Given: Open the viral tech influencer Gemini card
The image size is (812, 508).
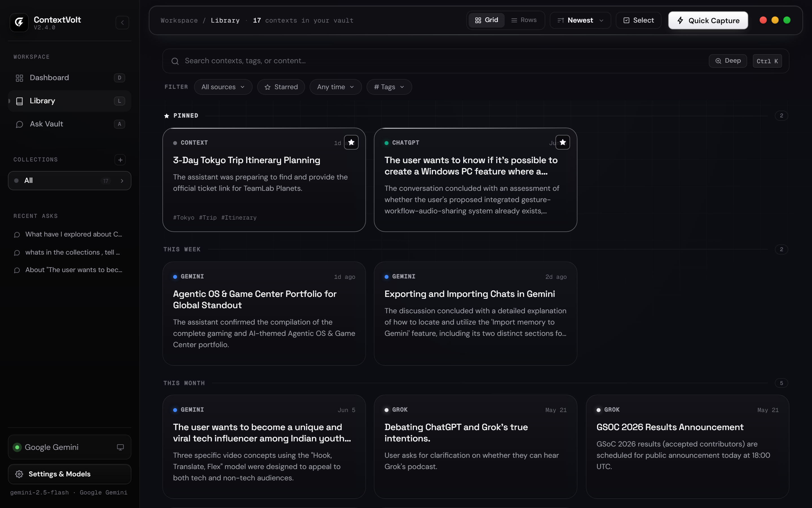Looking at the screenshot, I should pyautogui.click(x=264, y=447).
